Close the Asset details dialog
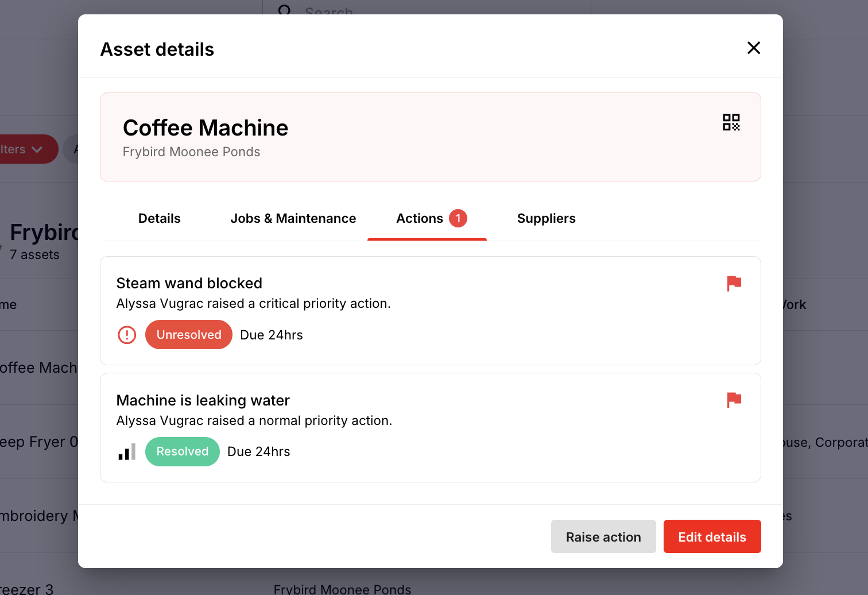 point(754,48)
